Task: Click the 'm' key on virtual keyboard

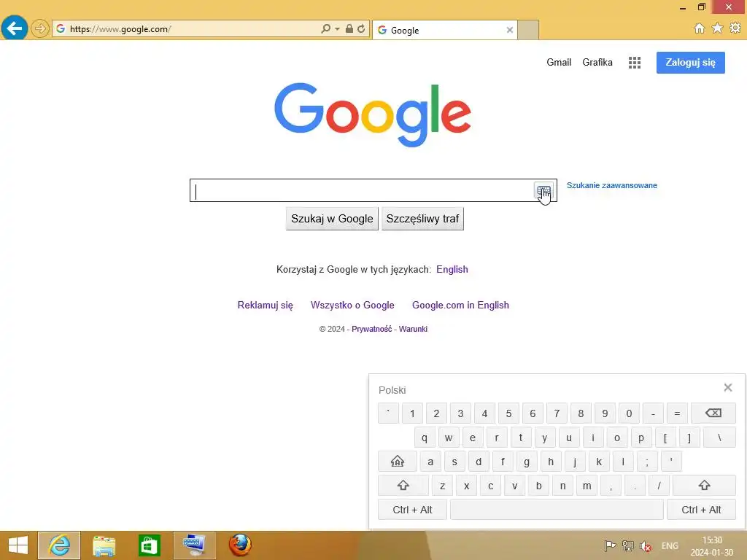Action: (x=587, y=486)
